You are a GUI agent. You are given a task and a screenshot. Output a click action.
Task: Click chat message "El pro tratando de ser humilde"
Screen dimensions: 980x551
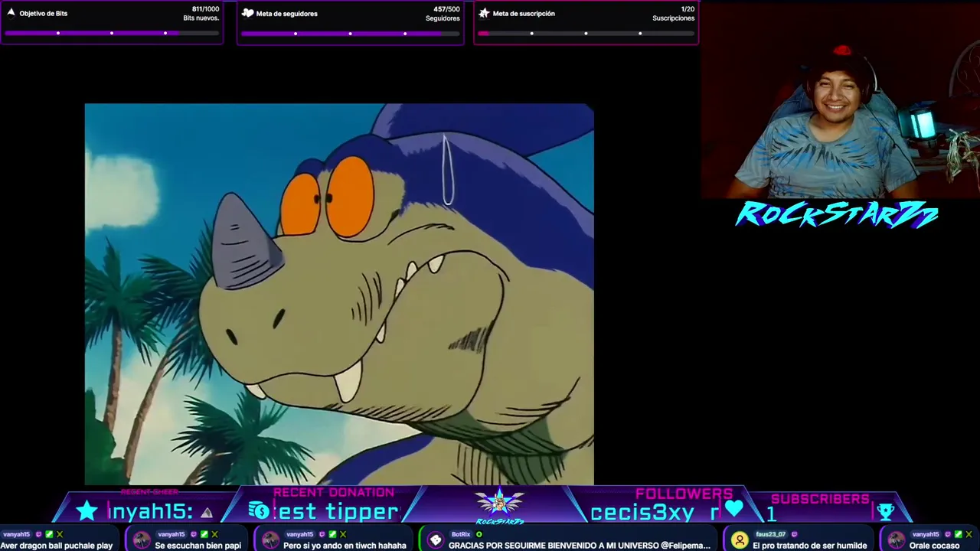tap(810, 546)
